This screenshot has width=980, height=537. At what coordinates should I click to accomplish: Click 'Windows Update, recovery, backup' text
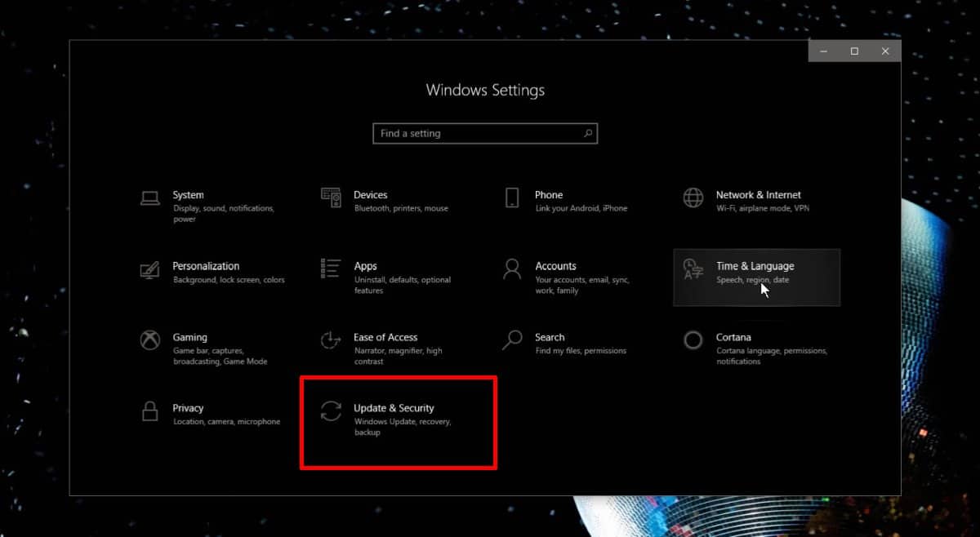point(403,427)
